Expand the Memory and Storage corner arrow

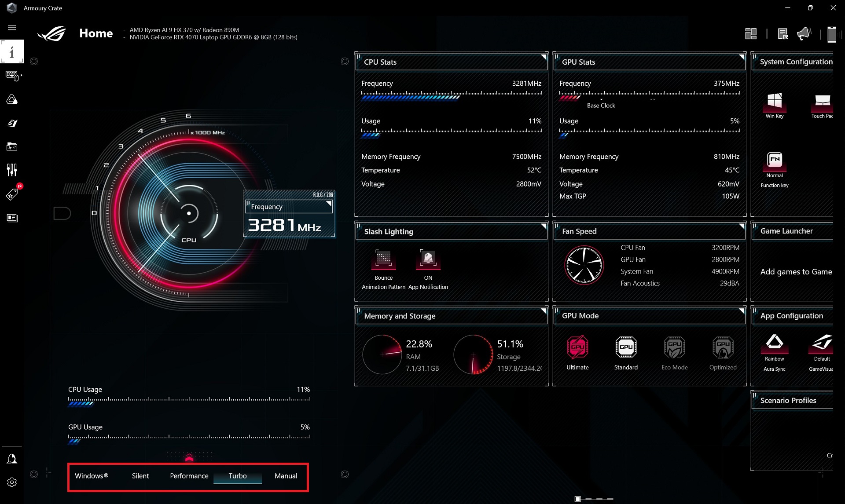(544, 311)
